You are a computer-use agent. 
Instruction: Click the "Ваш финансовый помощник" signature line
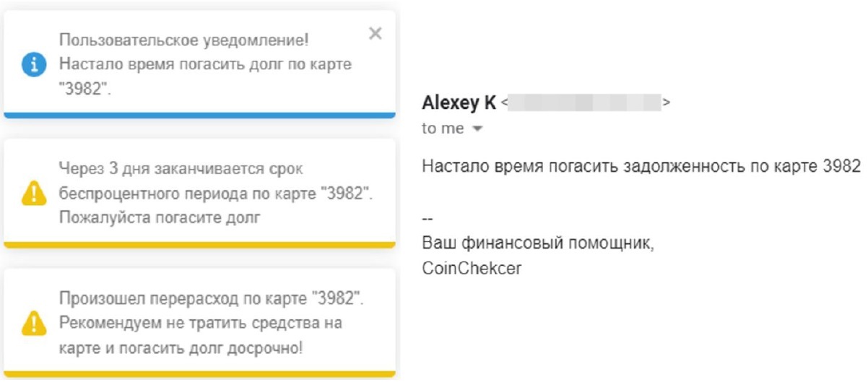[x=538, y=243]
